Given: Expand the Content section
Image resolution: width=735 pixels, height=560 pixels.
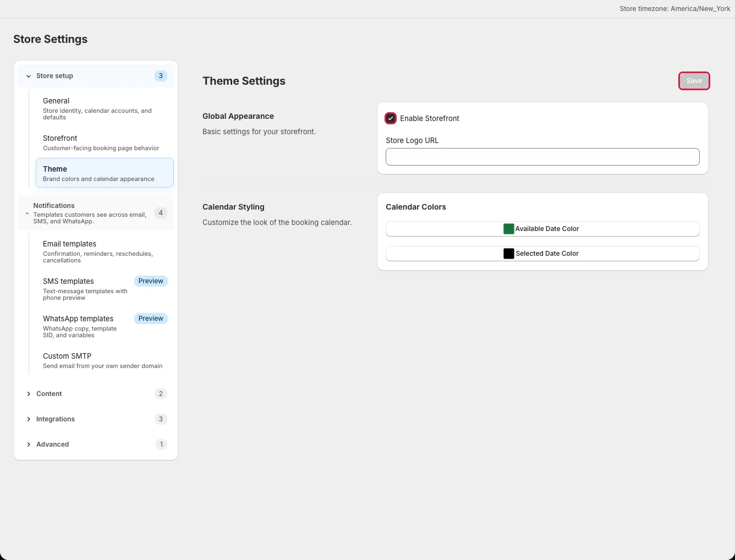Looking at the screenshot, I should 96,394.
